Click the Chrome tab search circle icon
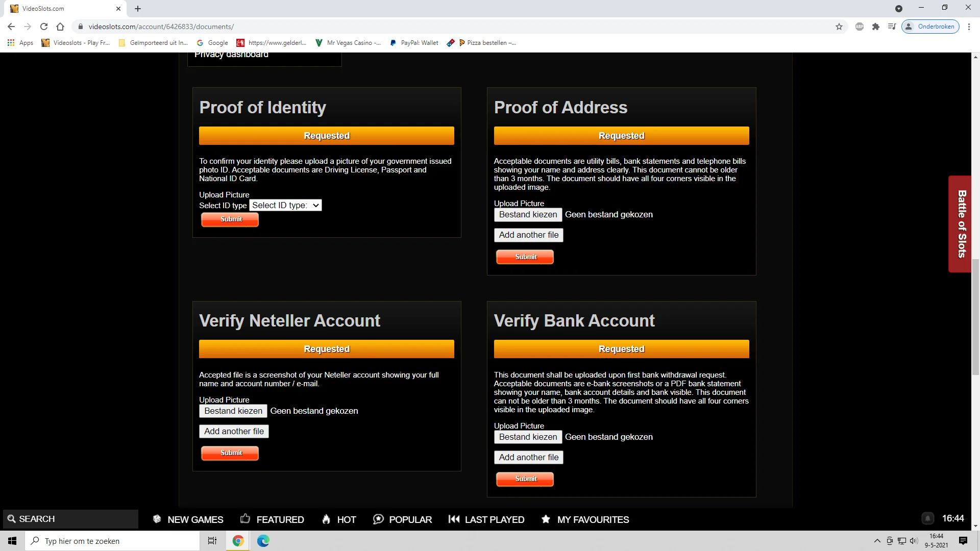This screenshot has width=980, height=551. [x=899, y=8]
